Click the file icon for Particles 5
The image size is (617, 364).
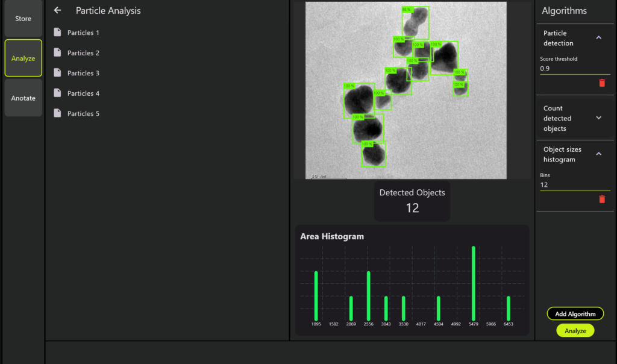(58, 113)
